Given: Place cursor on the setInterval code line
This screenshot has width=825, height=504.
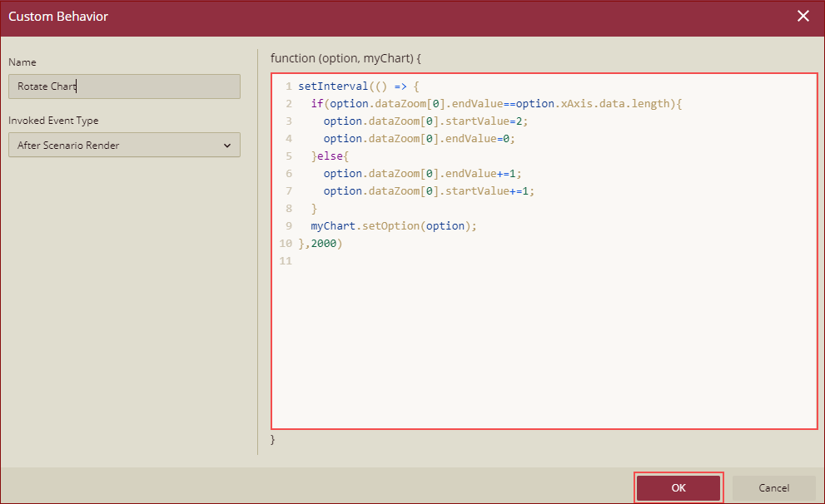Looking at the screenshot, I should [x=359, y=86].
